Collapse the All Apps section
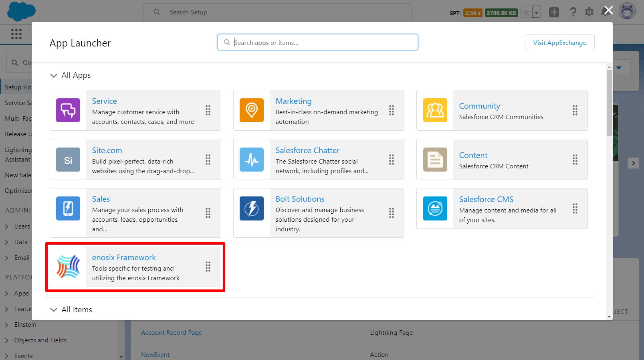Image resolution: width=644 pixels, height=360 pixels. tap(54, 75)
